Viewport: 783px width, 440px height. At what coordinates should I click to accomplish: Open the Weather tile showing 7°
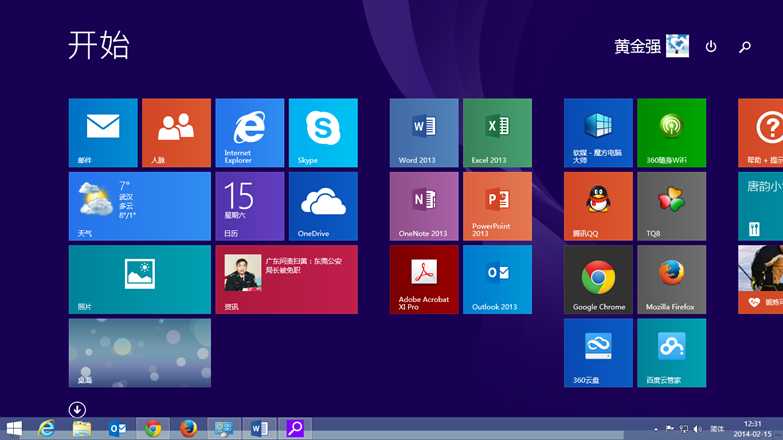[140, 206]
